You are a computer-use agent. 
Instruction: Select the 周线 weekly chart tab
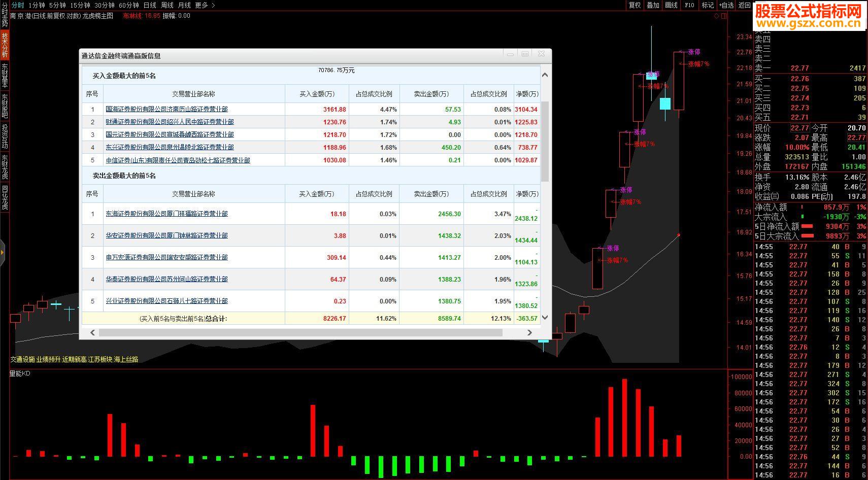[x=167, y=5]
